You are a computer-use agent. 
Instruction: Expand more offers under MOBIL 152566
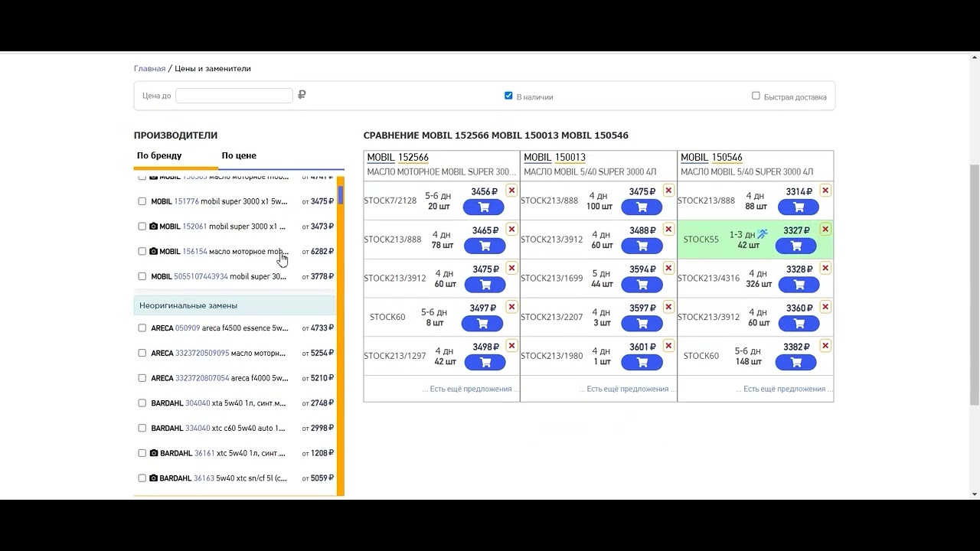tap(471, 389)
